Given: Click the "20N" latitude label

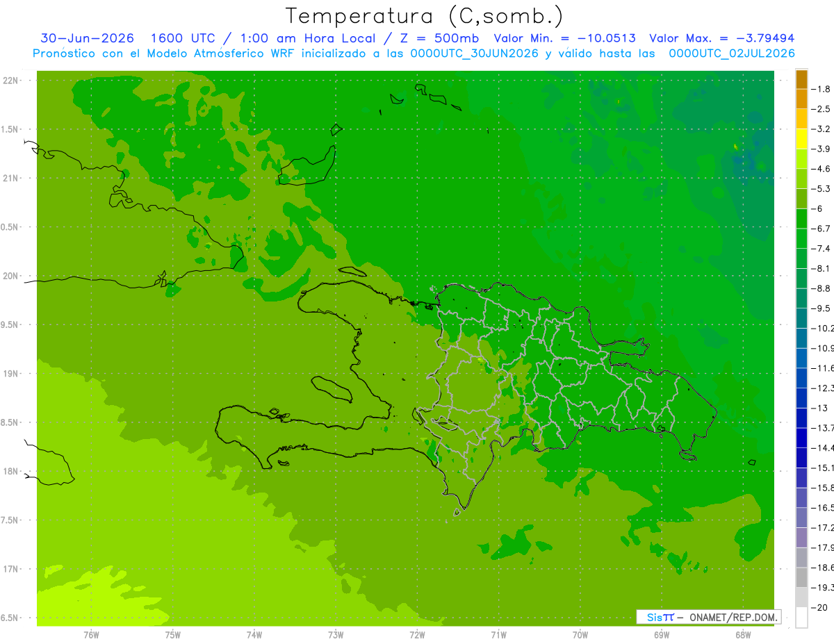Looking at the screenshot, I should (x=10, y=276).
